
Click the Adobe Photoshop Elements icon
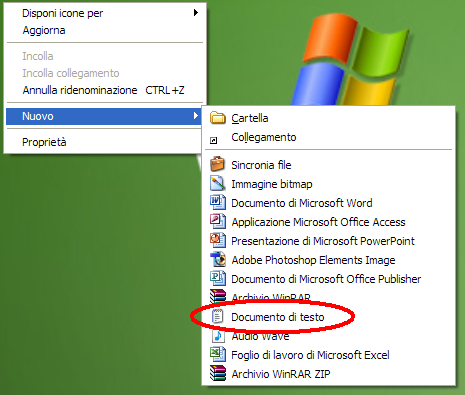click(218, 259)
